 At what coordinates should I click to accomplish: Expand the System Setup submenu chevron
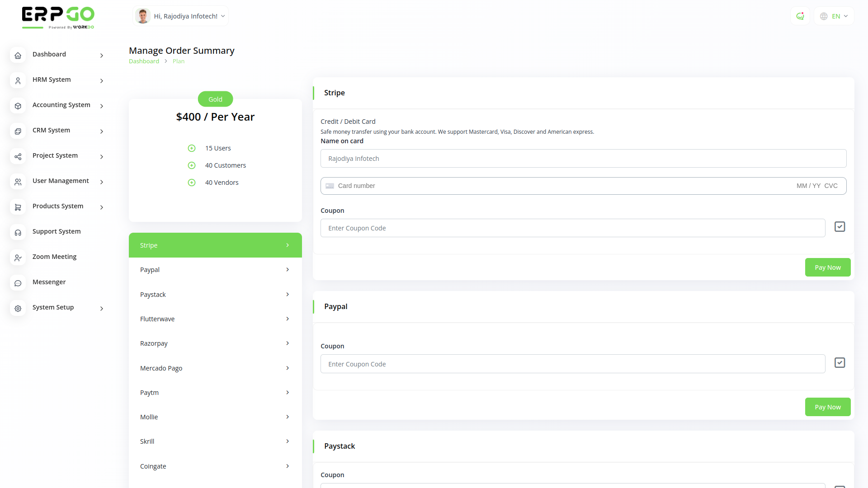point(102,309)
